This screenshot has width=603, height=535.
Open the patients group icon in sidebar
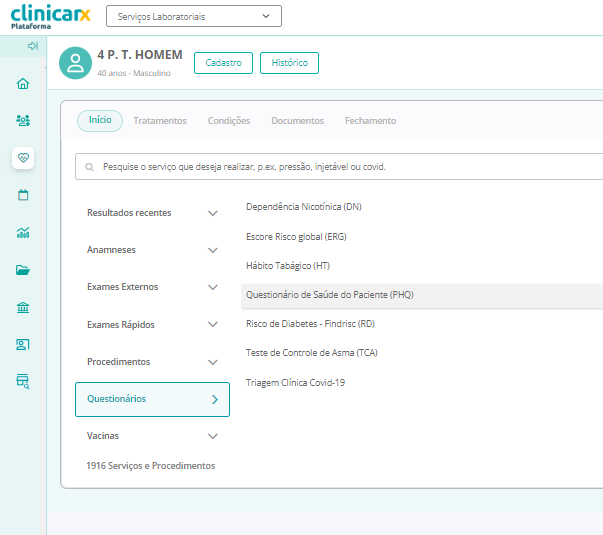[x=23, y=120]
